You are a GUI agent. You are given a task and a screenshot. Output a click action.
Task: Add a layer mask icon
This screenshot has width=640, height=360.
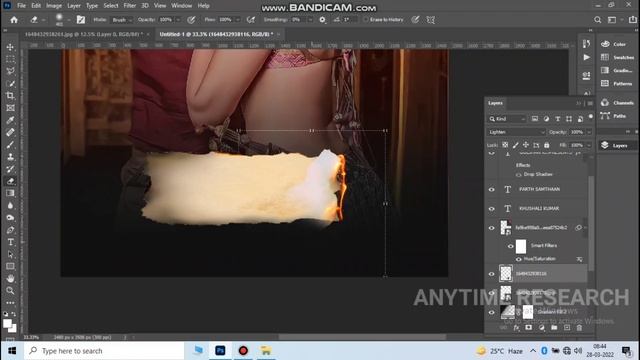(529, 327)
